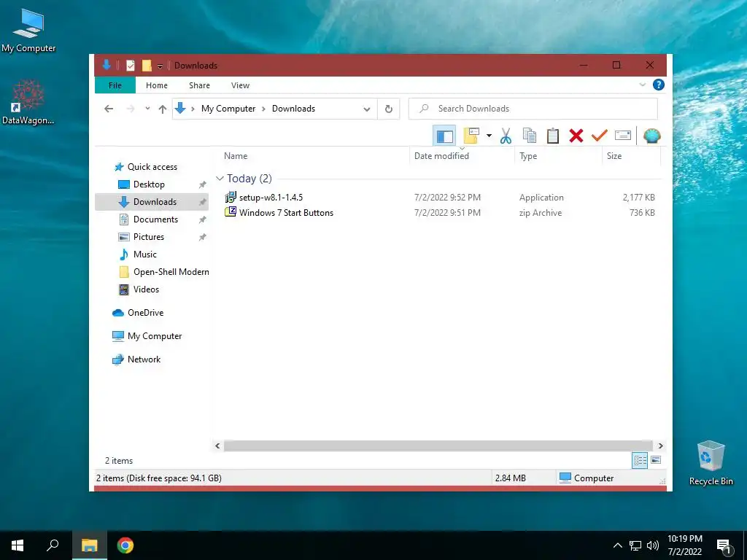Image resolution: width=747 pixels, height=560 pixels.
Task: Refresh the Downloads folder
Action: pyautogui.click(x=389, y=109)
